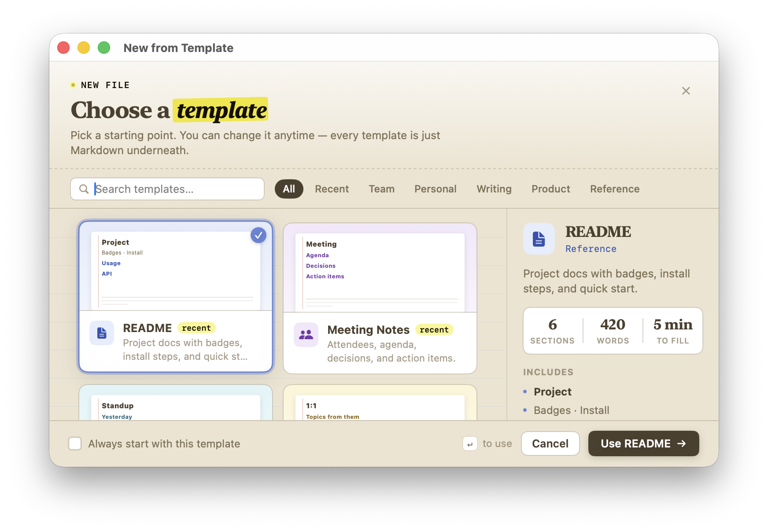The height and width of the screenshot is (532, 768).
Task: Click the 'Meeting Notes' card title
Action: pyautogui.click(x=369, y=330)
